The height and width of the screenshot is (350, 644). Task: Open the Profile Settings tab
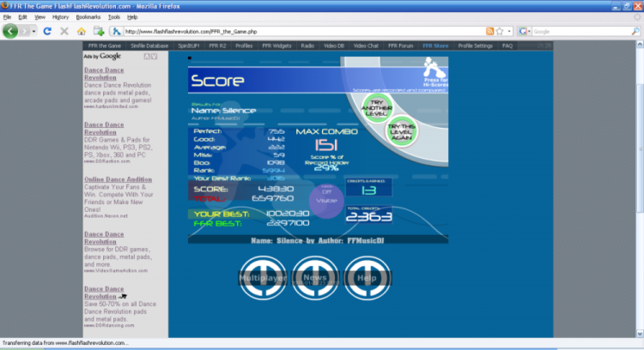coord(475,45)
